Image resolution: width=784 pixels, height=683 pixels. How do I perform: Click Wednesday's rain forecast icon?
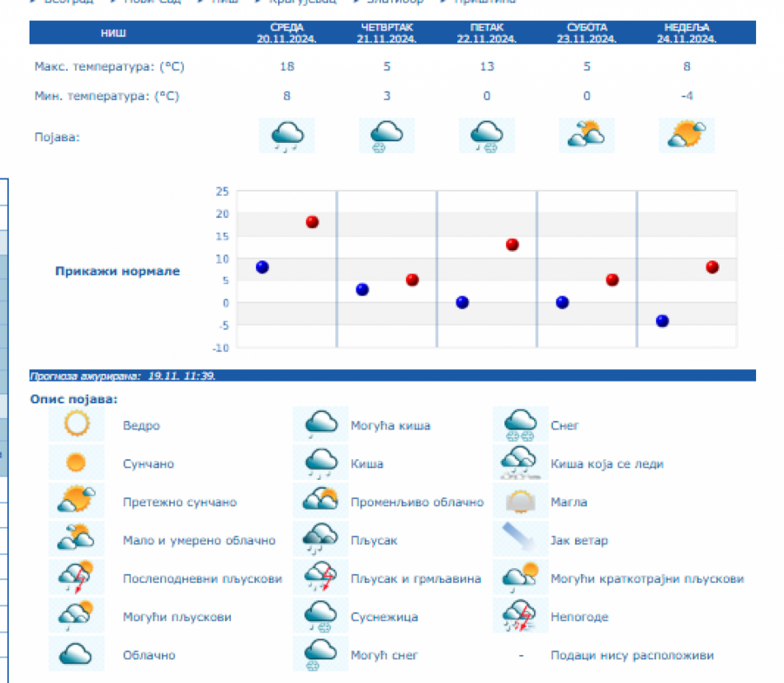tap(287, 136)
